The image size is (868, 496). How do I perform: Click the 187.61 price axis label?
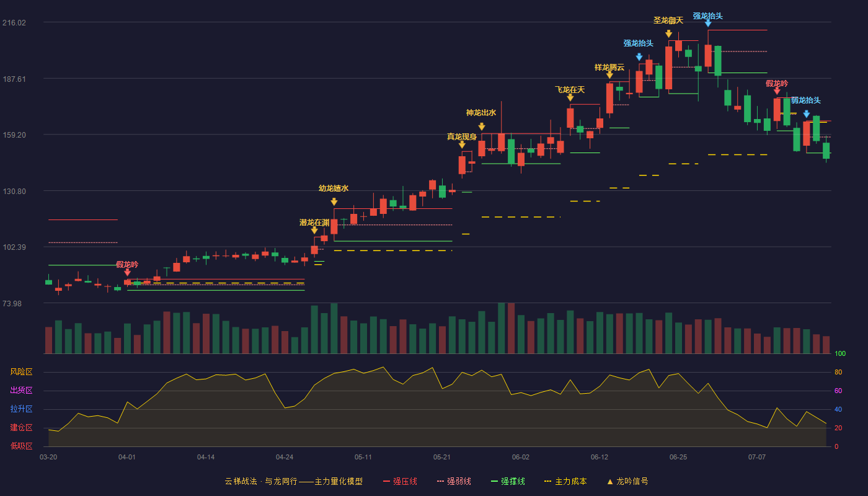(x=14, y=79)
